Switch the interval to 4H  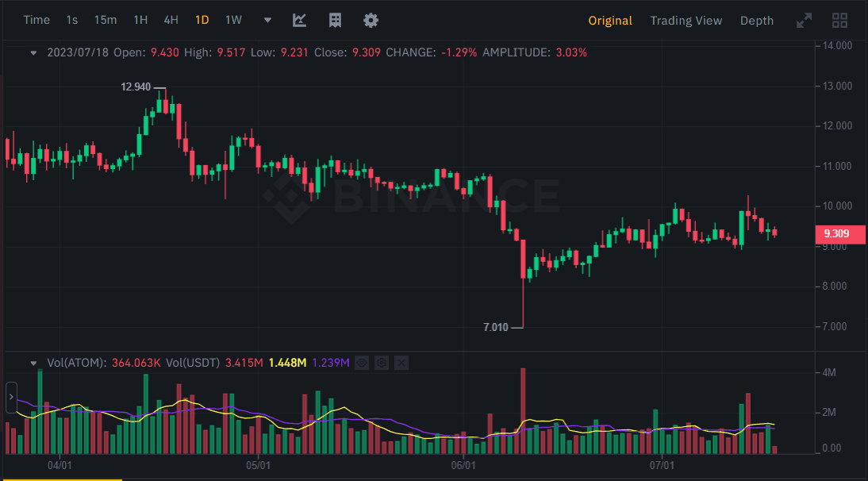click(171, 20)
